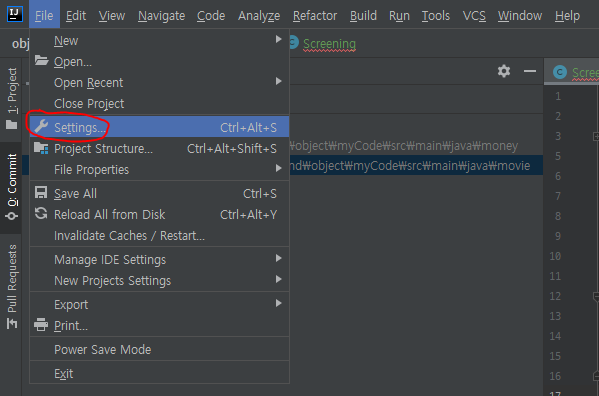599x396 pixels.
Task: Open the Pull Requests tool window tab
Action: (11, 287)
